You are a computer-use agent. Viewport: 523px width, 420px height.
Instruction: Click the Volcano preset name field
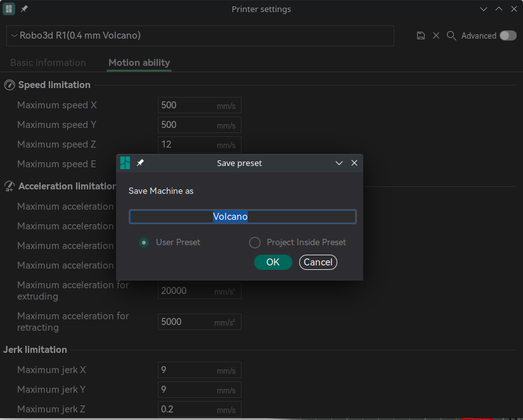[242, 216]
